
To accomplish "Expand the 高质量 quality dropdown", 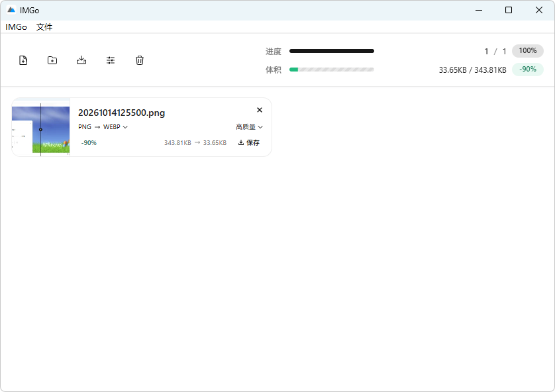I will [x=249, y=126].
